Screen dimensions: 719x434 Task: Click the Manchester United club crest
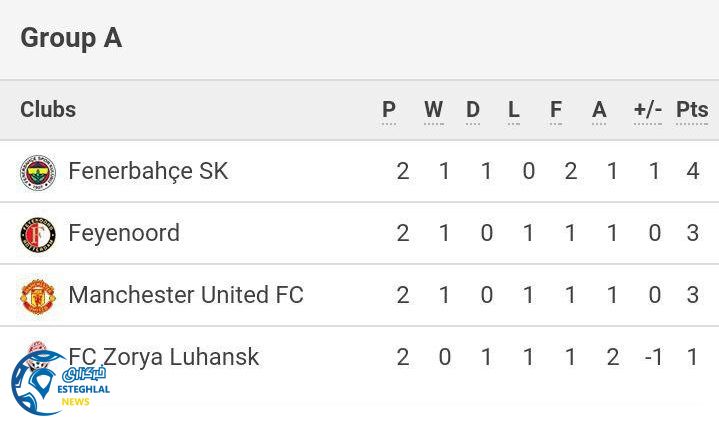[x=38, y=296]
